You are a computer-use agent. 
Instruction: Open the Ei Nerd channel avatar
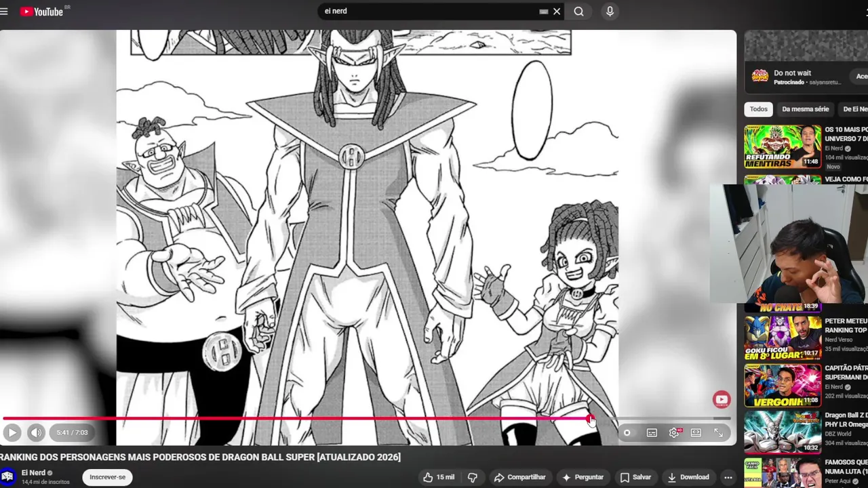(7, 476)
